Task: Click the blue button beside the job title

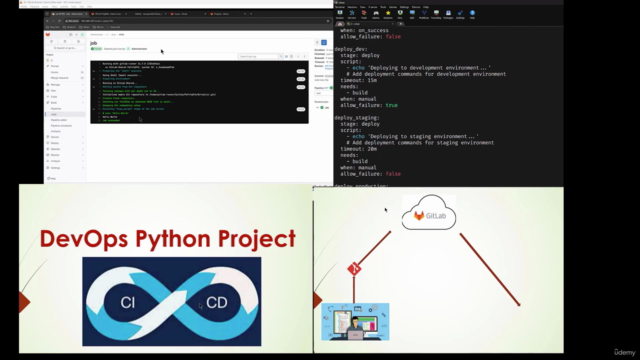Action: click(x=324, y=42)
